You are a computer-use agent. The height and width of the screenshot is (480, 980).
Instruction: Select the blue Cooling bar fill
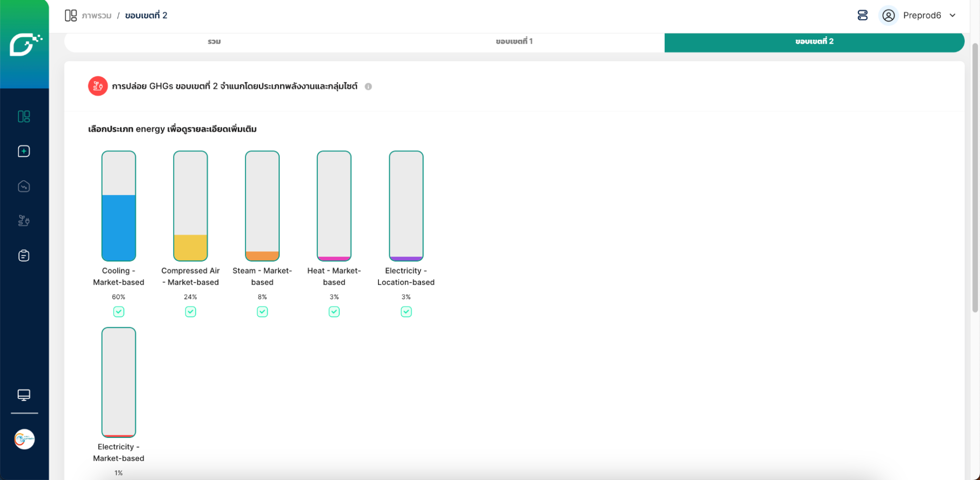[119, 228]
